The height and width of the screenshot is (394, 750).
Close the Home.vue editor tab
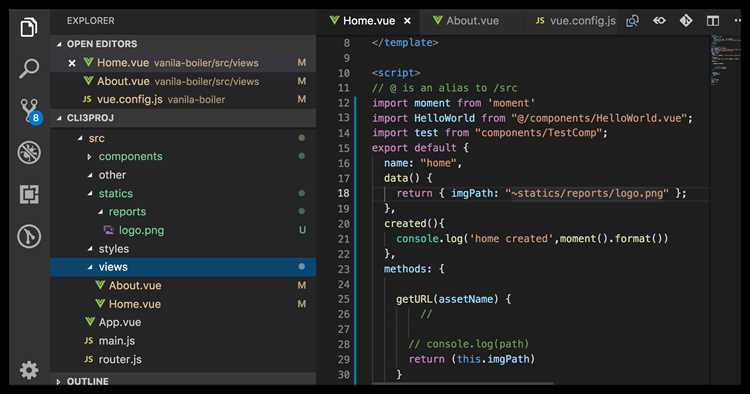[x=407, y=21]
